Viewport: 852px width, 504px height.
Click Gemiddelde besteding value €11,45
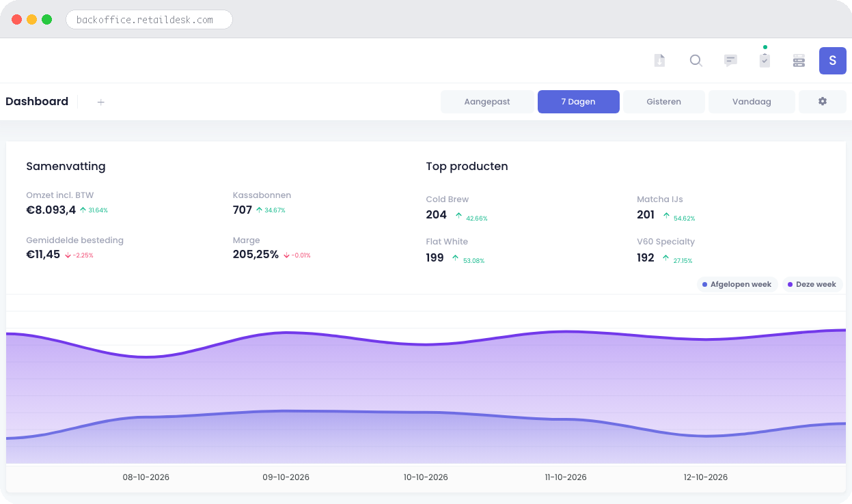tap(43, 255)
